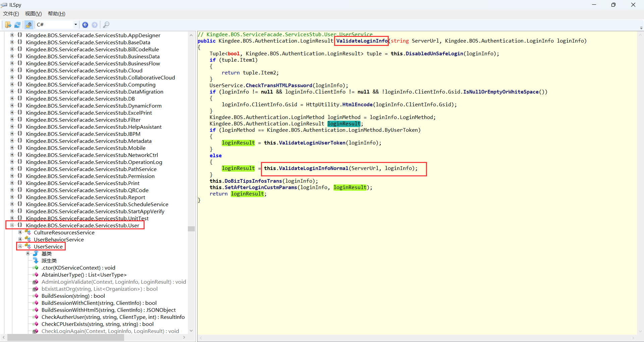The image size is (644, 342).
Task: Expand the ServicesStub.Cloud namespace
Action: point(12,70)
